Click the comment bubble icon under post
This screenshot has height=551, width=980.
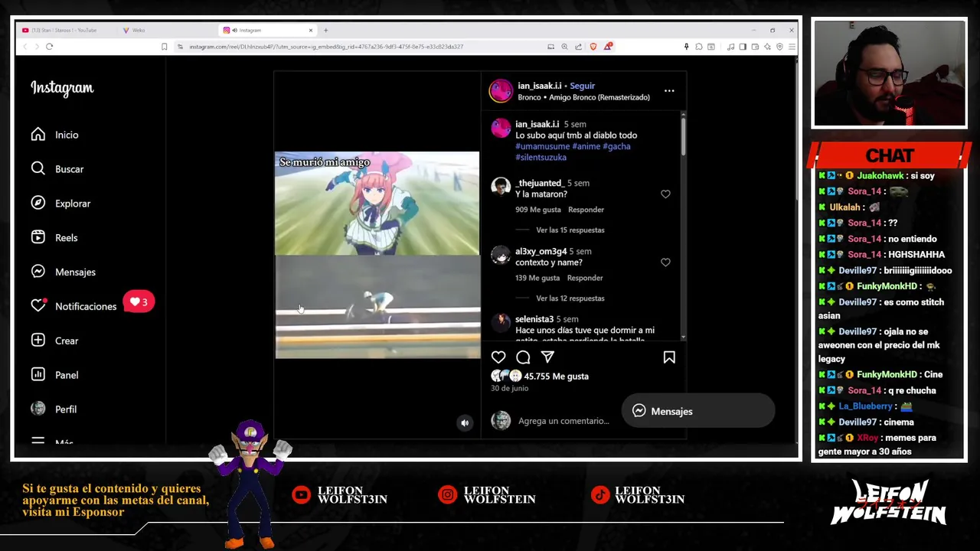coord(523,357)
